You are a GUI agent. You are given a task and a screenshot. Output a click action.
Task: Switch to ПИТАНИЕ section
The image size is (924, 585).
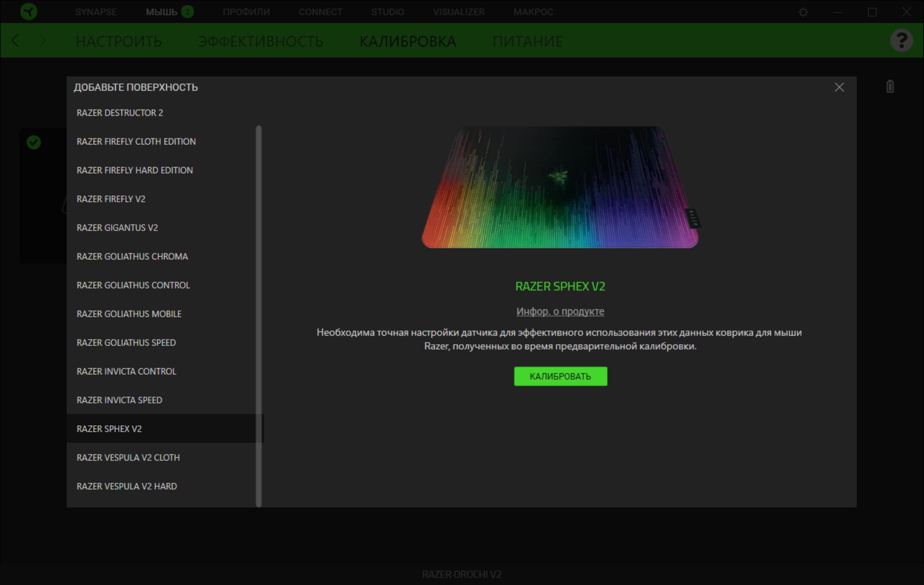(528, 41)
